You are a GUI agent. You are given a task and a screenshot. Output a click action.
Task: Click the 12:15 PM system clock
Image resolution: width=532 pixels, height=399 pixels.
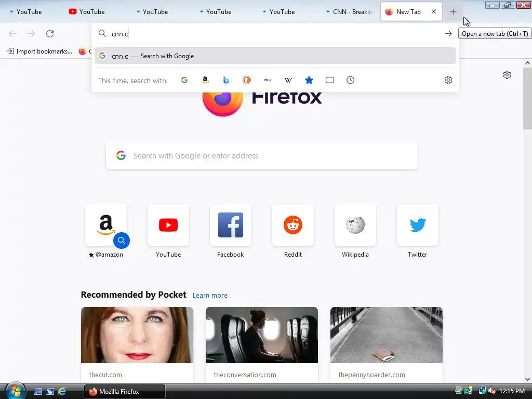[512, 391]
